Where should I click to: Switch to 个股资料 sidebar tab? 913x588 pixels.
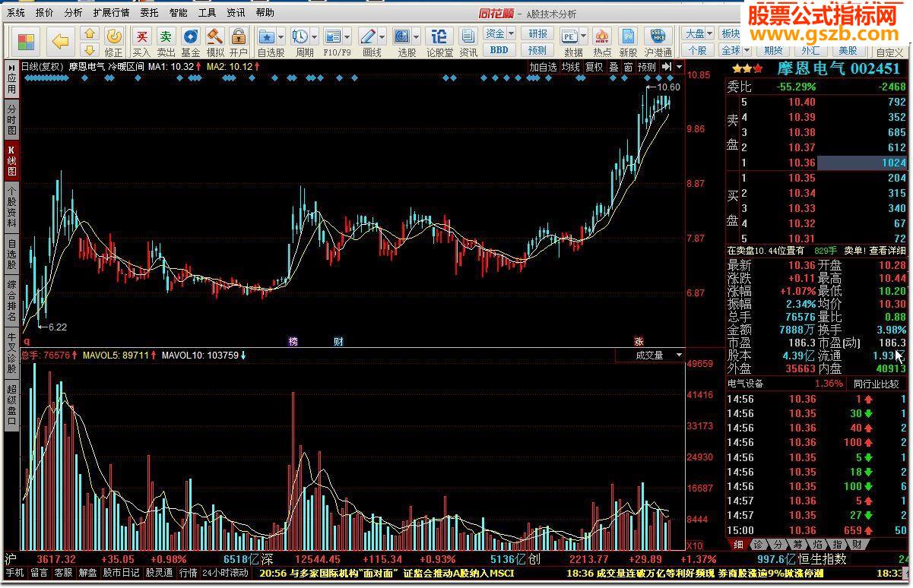(11, 207)
